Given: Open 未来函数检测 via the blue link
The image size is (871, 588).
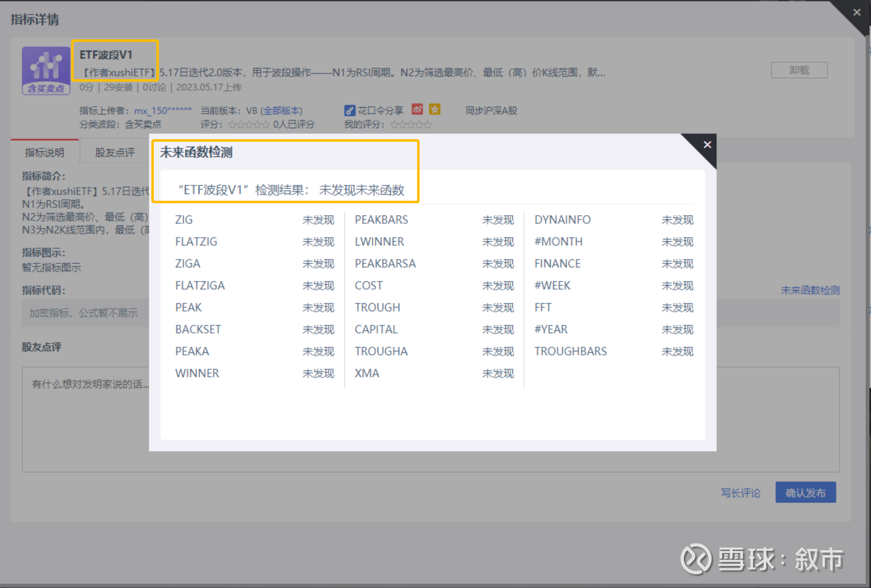Looking at the screenshot, I should coord(809,290).
